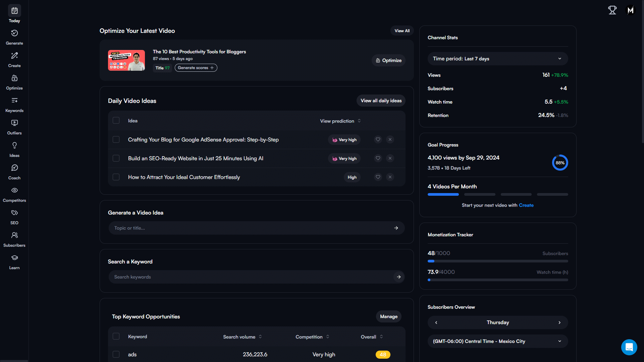Navigate to next day in Subscribers Overview
The image size is (644, 362).
(559, 322)
